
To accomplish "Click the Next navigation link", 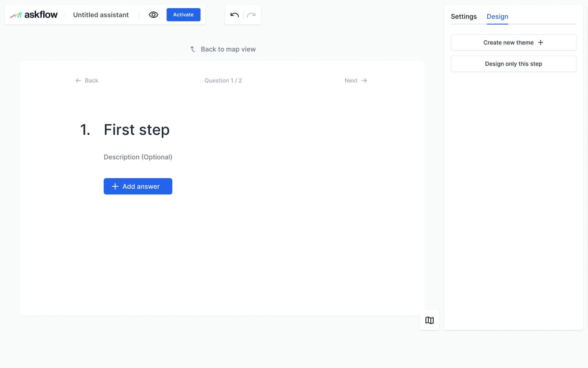I will pyautogui.click(x=356, y=80).
